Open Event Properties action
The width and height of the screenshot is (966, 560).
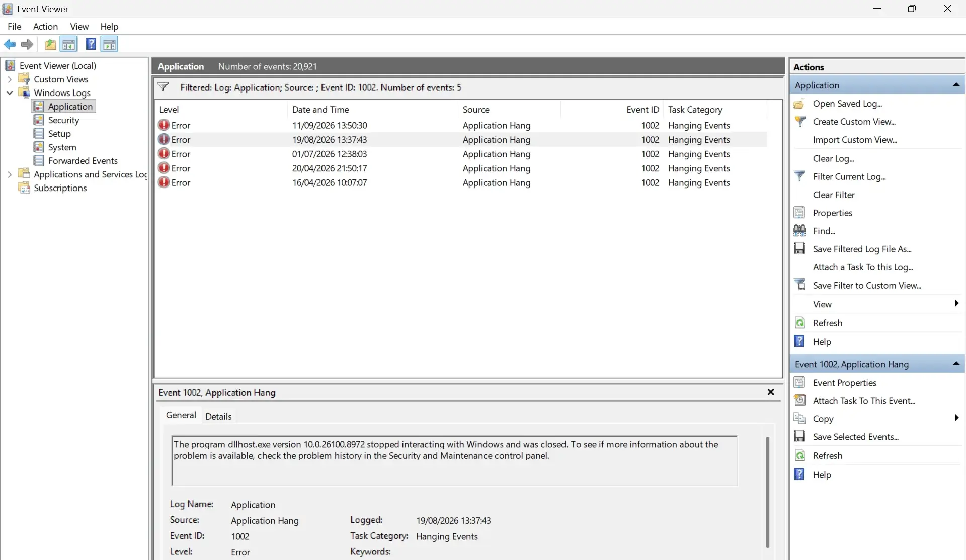pos(844,383)
